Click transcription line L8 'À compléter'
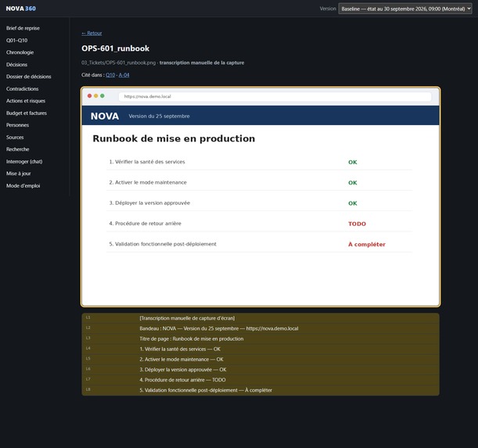 tap(261, 390)
